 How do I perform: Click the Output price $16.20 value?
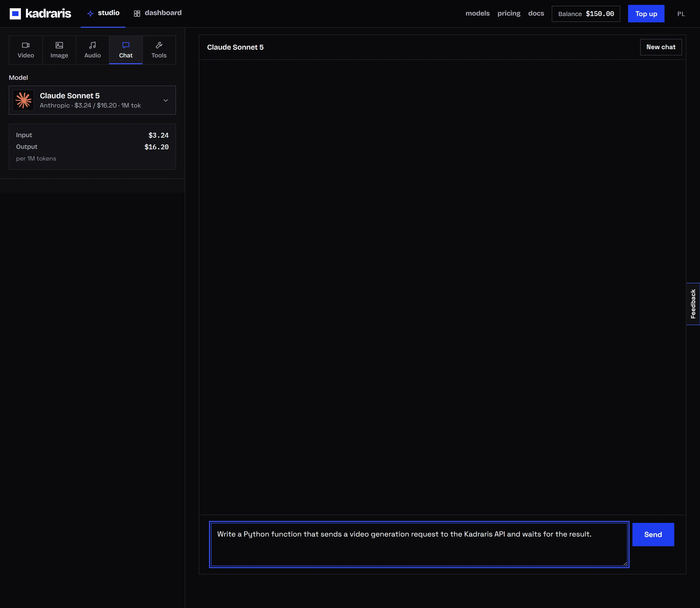click(x=156, y=147)
